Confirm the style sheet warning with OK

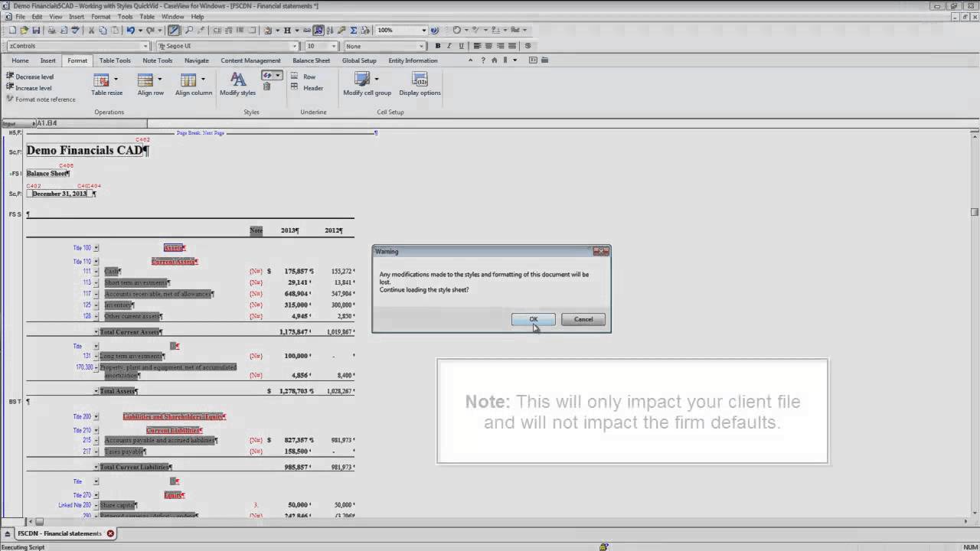[533, 319]
